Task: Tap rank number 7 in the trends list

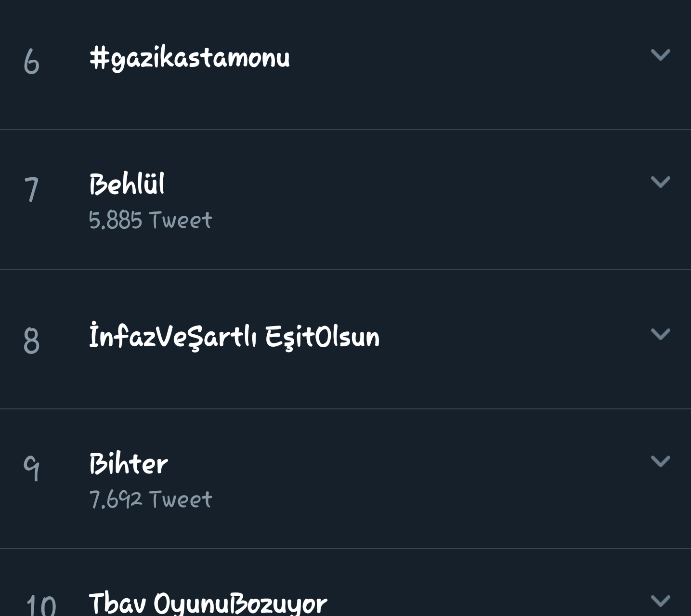Action: (x=31, y=189)
